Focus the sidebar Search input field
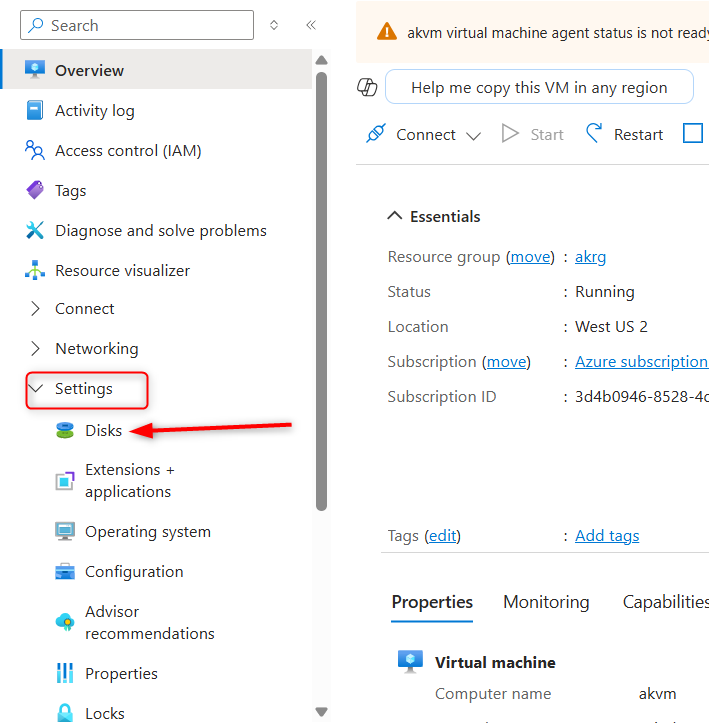The width and height of the screenshot is (709, 723). tap(138, 25)
